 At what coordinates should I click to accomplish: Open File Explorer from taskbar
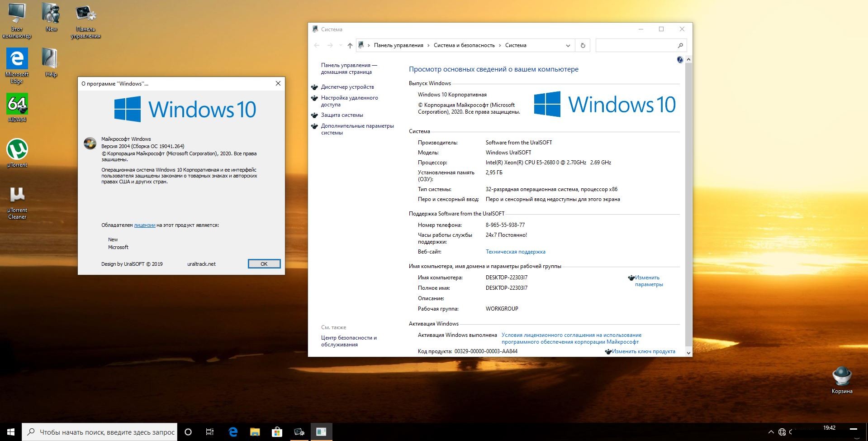tap(255, 432)
